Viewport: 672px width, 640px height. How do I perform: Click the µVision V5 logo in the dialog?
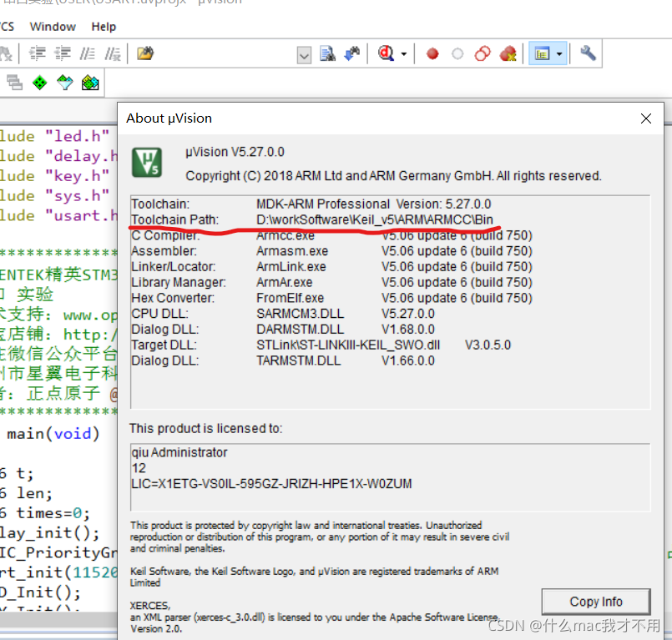click(147, 163)
